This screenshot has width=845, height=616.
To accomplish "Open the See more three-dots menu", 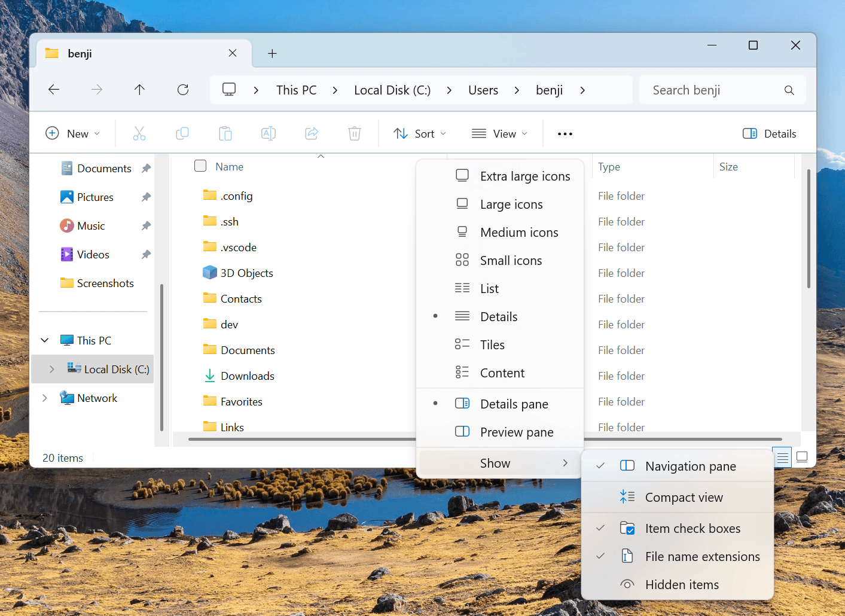I will click(565, 134).
